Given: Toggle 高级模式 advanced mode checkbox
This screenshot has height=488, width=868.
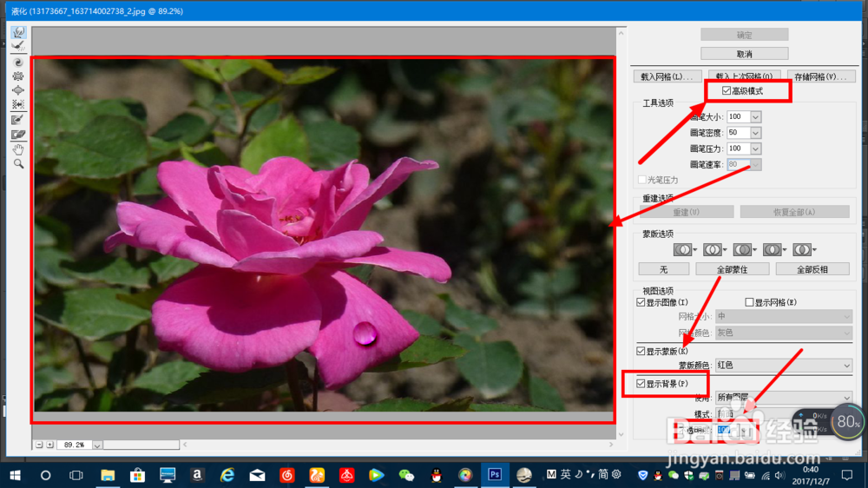Looking at the screenshot, I should coord(727,91).
